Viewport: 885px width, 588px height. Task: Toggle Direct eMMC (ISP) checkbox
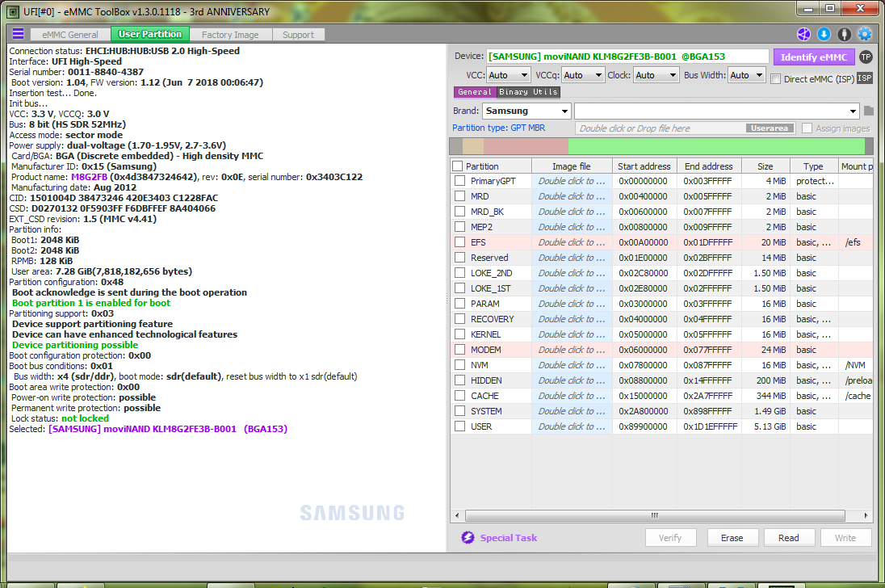pos(776,79)
